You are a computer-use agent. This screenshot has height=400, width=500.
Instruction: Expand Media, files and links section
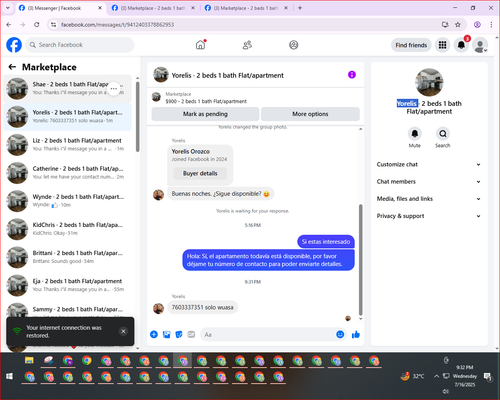pyautogui.click(x=429, y=199)
